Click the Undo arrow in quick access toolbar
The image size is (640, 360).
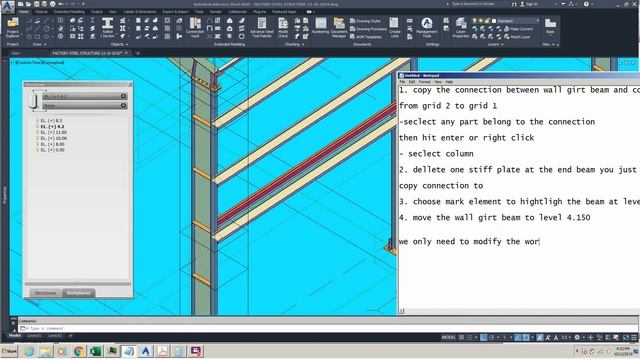point(61,4)
